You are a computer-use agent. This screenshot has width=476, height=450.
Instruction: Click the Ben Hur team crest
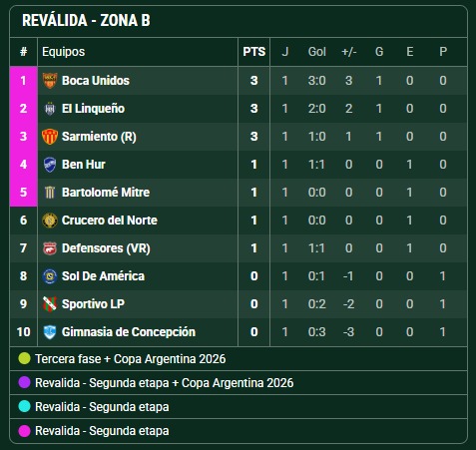[50, 165]
